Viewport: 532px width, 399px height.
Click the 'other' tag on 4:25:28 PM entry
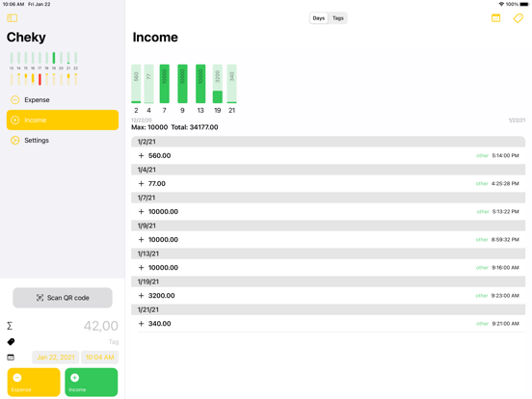[x=482, y=183]
